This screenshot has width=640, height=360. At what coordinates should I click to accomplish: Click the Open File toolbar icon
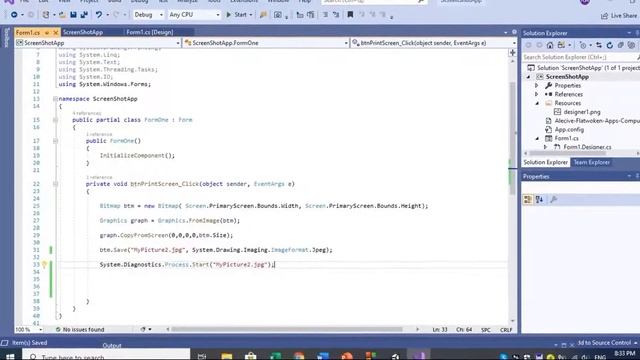coord(62,15)
